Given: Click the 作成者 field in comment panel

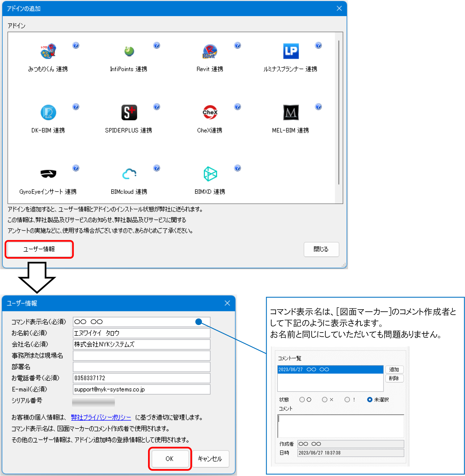Looking at the screenshot, I should coord(351,444).
